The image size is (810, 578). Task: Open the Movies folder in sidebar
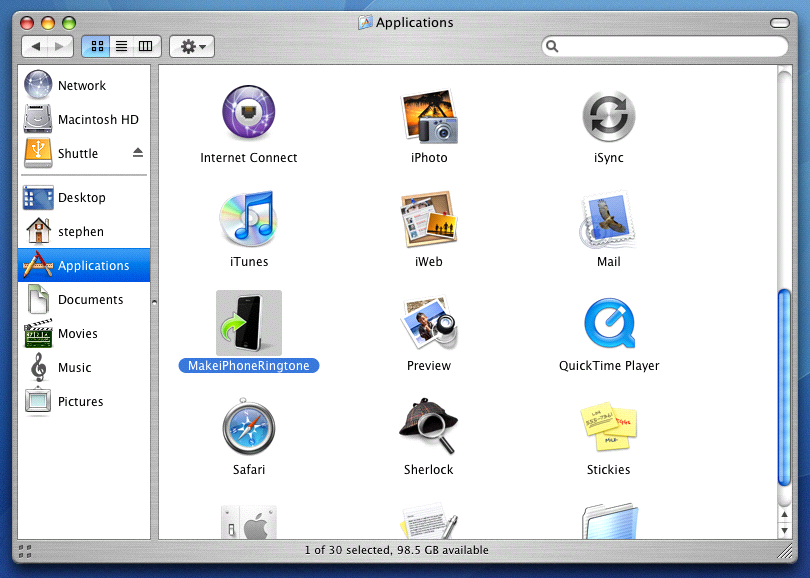(84, 334)
